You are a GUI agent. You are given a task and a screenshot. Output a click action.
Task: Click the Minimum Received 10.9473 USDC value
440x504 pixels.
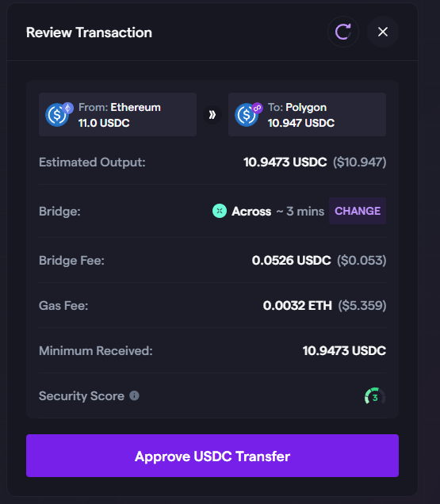pyautogui.click(x=344, y=351)
